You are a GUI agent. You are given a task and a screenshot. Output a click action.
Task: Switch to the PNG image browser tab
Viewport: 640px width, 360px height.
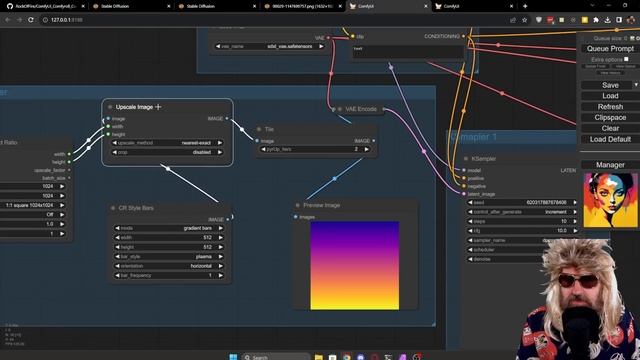pyautogui.click(x=302, y=6)
